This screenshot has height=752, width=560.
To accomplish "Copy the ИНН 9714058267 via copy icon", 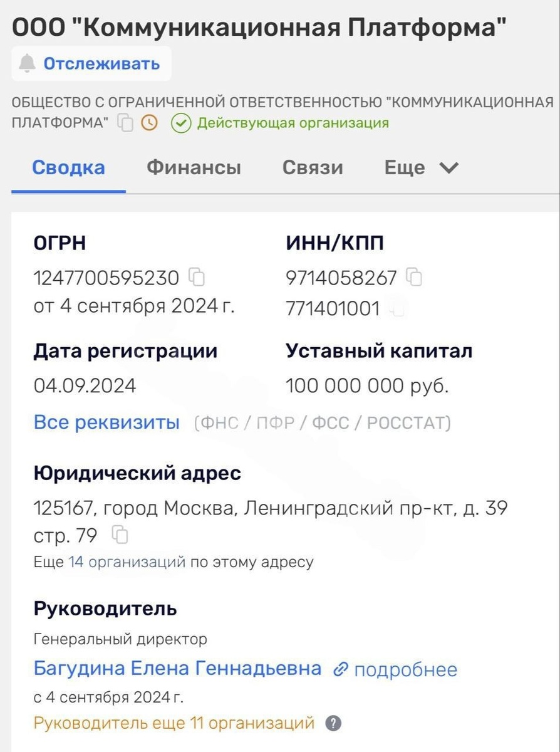I will point(413,276).
